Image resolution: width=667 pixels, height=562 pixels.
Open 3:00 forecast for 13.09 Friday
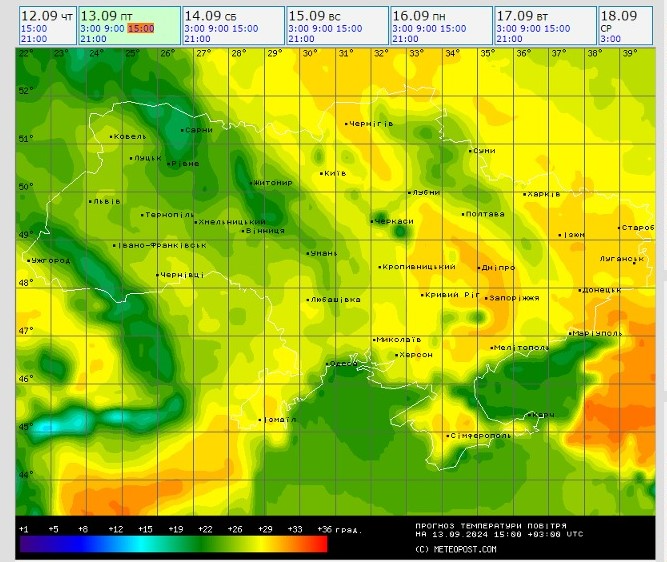click(90, 29)
